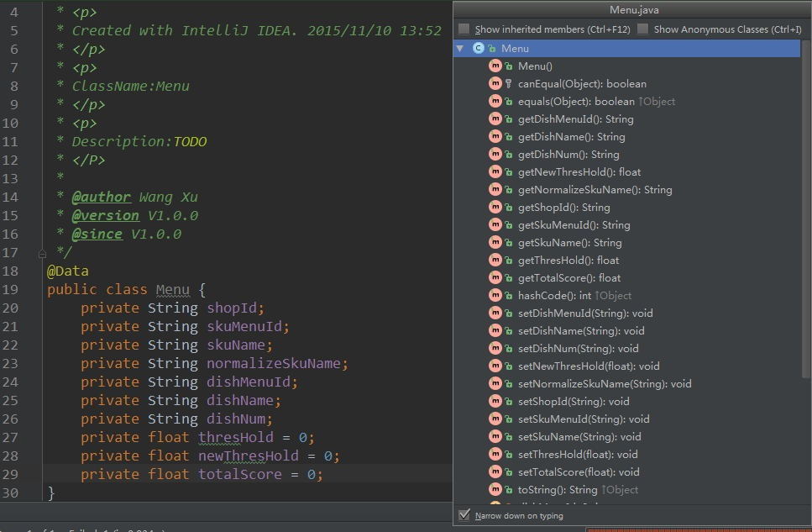Click method icon of setSkuMenuId(String)
Viewport: 812px width, 532px height.
[x=495, y=419]
